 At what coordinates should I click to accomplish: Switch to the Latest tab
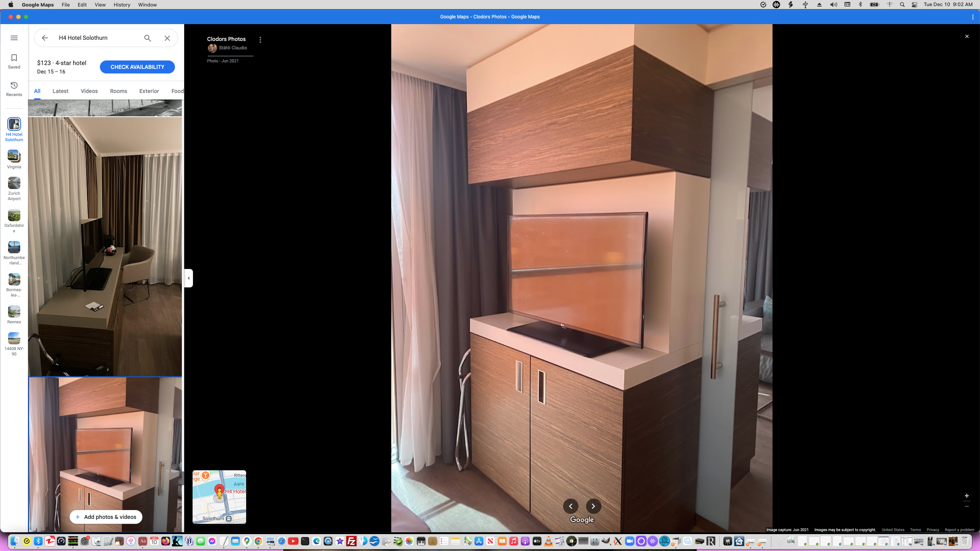click(60, 91)
